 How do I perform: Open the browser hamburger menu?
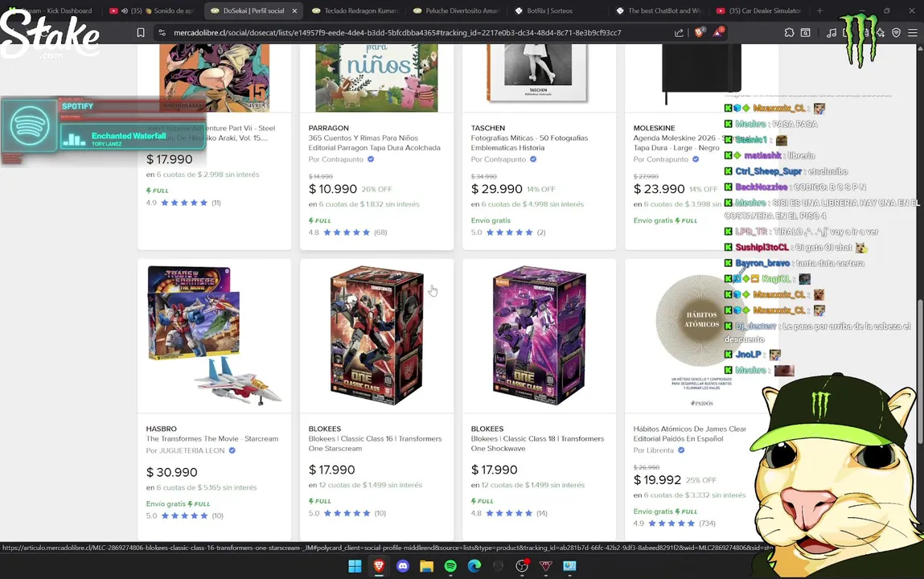[912, 33]
